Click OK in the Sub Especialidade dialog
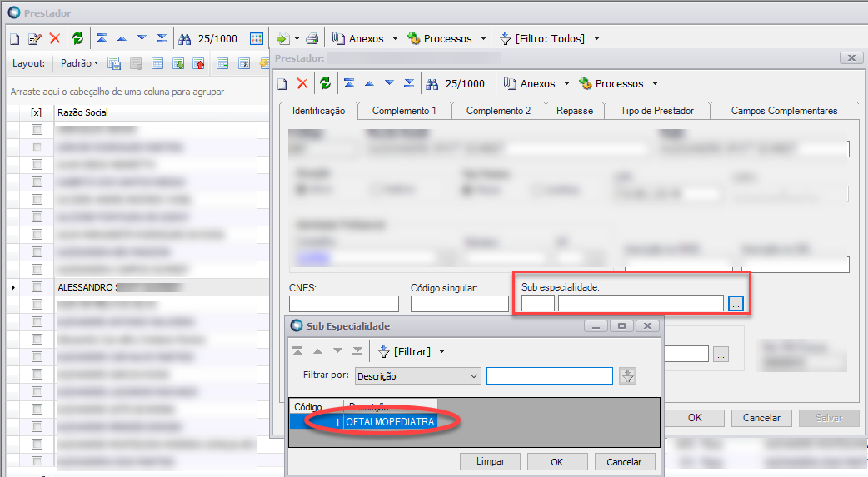This screenshot has width=868, height=477. [557, 461]
